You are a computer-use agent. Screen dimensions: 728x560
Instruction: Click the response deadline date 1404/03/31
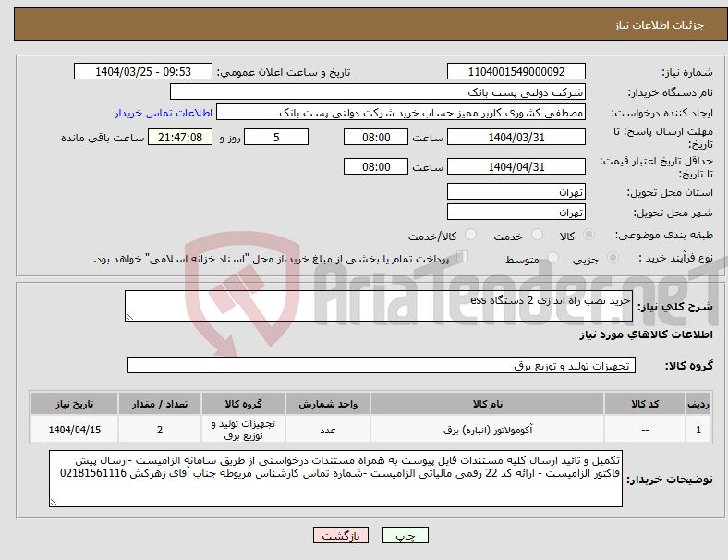pyautogui.click(x=516, y=138)
